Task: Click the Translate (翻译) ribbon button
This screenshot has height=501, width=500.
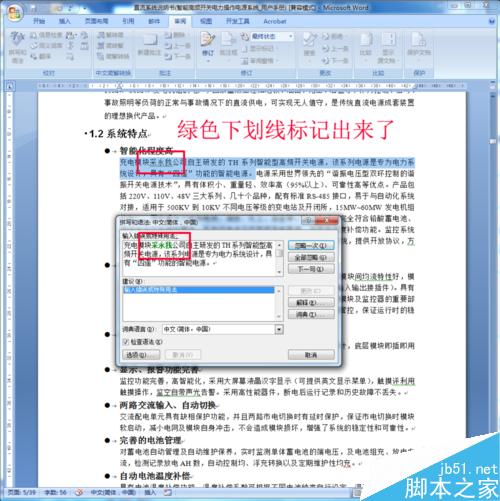Action: pyautogui.click(x=41, y=56)
